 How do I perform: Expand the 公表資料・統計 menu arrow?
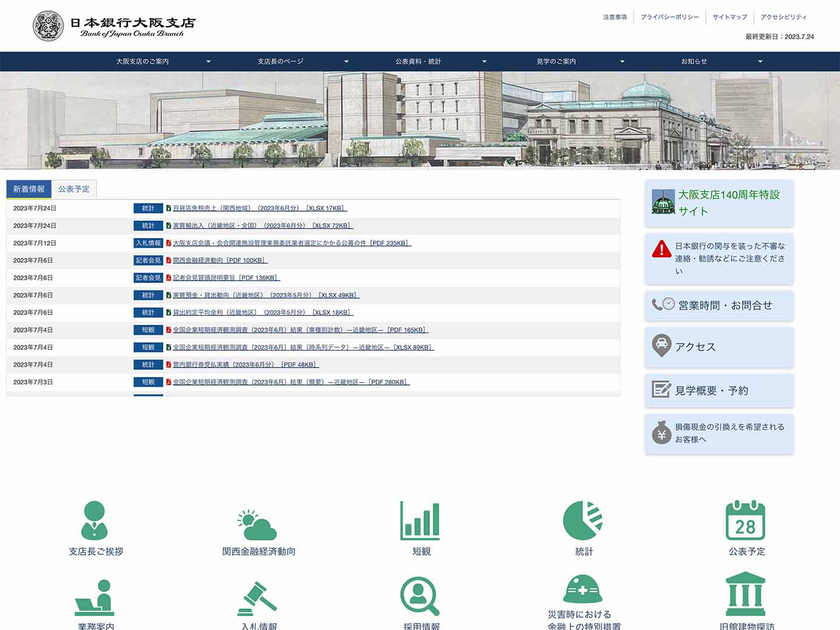pyautogui.click(x=484, y=61)
